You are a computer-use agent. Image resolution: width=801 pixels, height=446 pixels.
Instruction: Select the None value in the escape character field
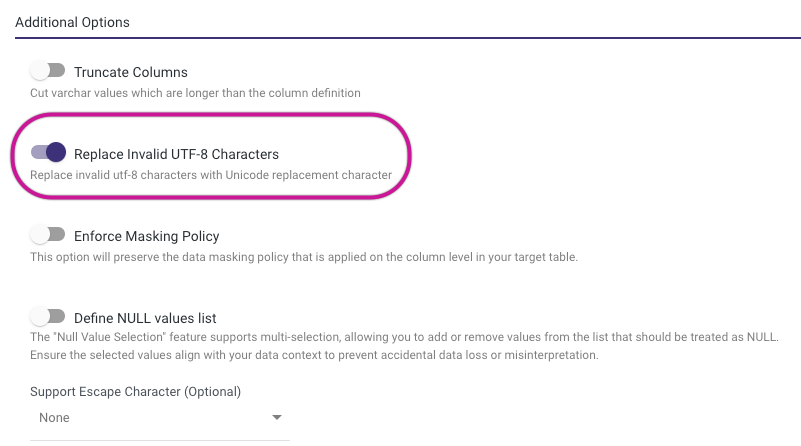click(54, 417)
